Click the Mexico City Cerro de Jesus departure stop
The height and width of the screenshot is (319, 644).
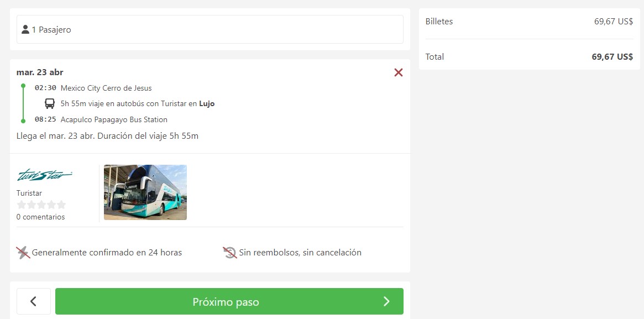(106, 88)
